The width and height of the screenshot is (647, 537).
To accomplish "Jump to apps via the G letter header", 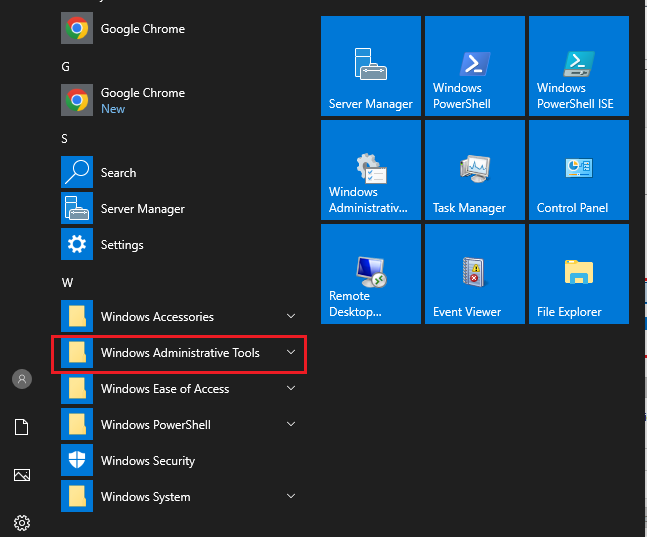I will coord(65,67).
